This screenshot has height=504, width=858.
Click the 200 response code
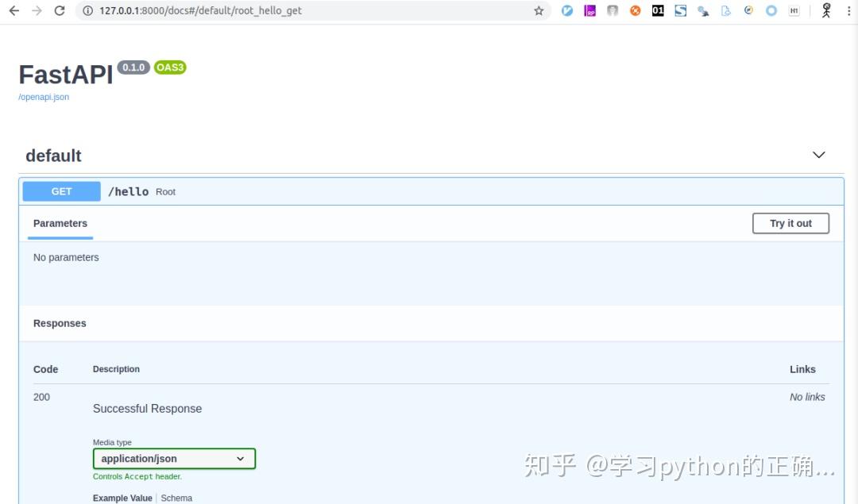[41, 397]
